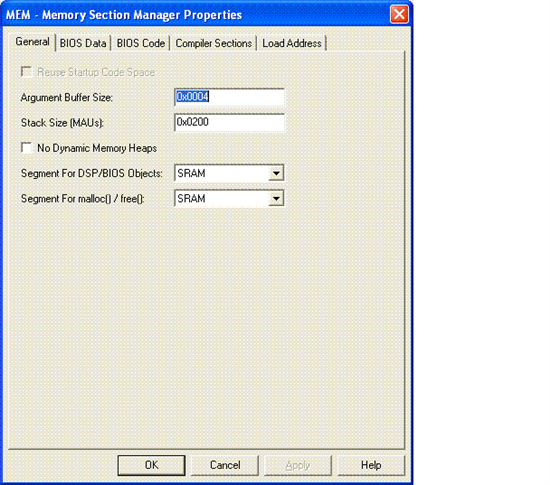Image resolution: width=550 pixels, height=485 pixels.
Task: Switch to the Compiler Sections tab
Action: point(213,43)
